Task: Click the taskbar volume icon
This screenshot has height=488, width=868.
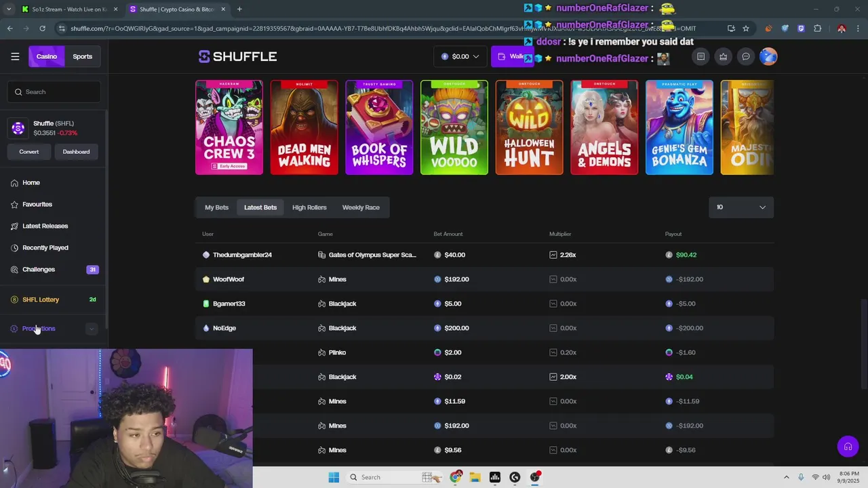Action: click(827, 477)
